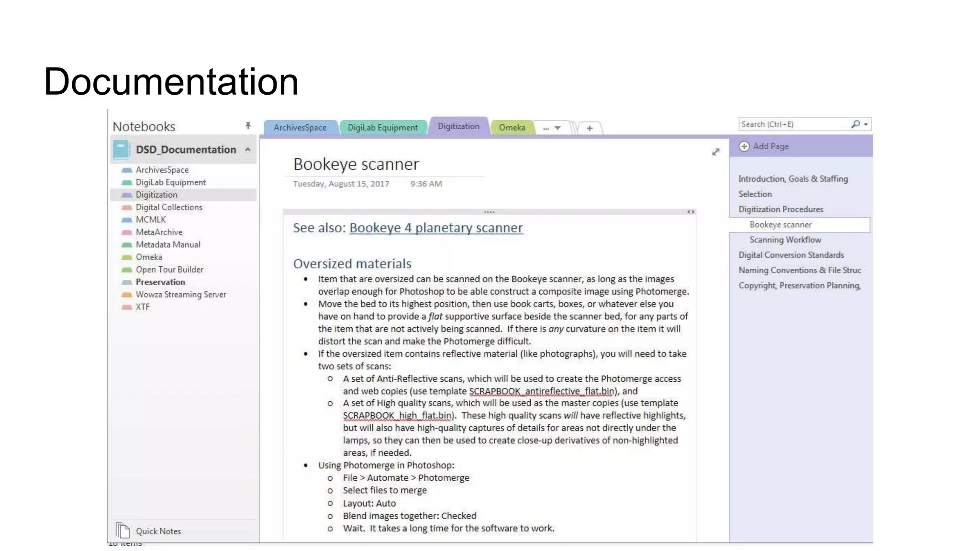Open the ArchivesSpace section in notebook list
The width and height of the screenshot is (980, 551).
162,170
